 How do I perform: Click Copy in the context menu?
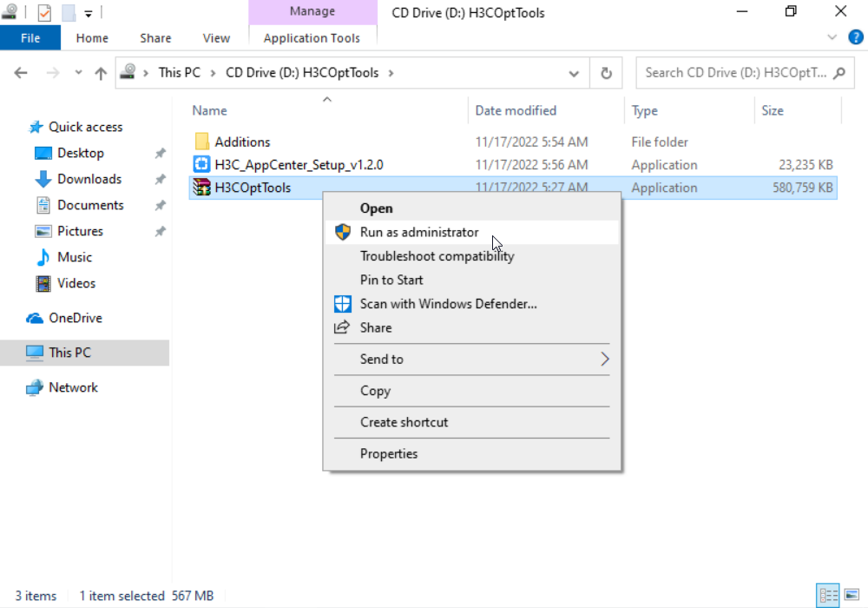471,391
